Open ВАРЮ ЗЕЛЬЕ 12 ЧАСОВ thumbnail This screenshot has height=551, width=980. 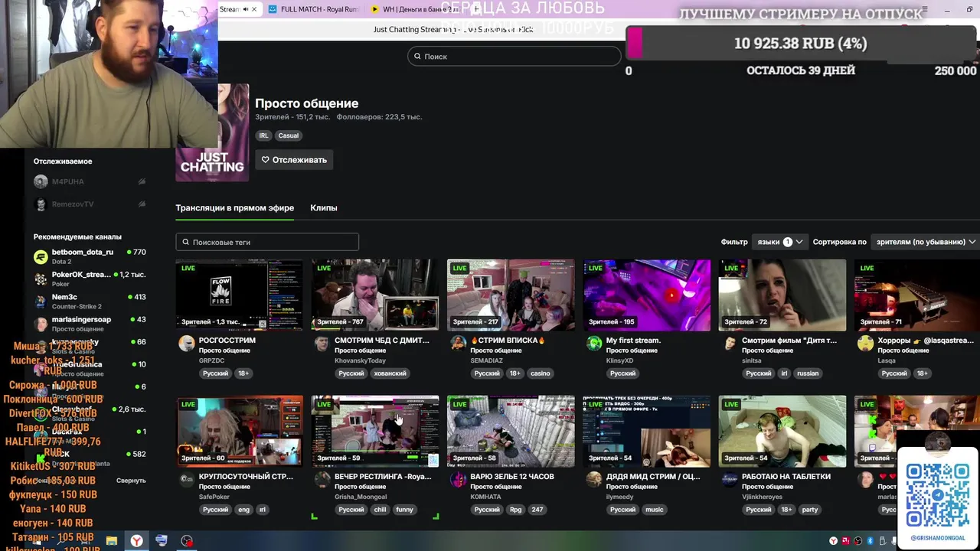point(511,431)
